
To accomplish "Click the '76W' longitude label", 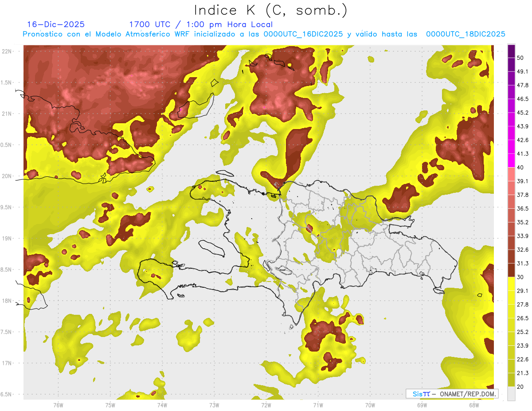I will pyautogui.click(x=58, y=404).
